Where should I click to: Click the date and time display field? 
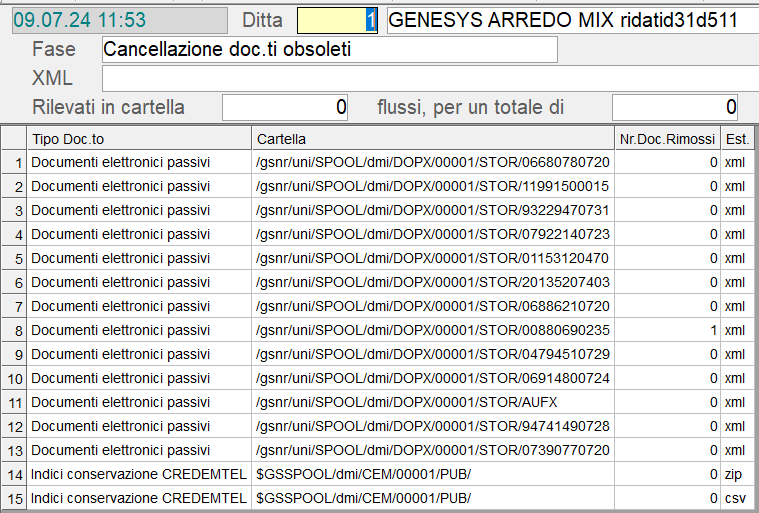click(120, 20)
